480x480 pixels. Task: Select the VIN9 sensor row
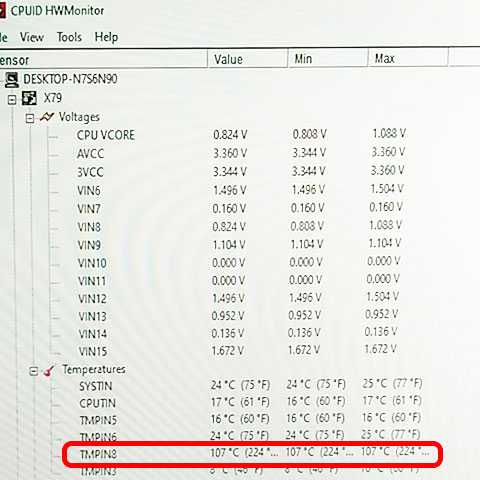click(x=239, y=244)
